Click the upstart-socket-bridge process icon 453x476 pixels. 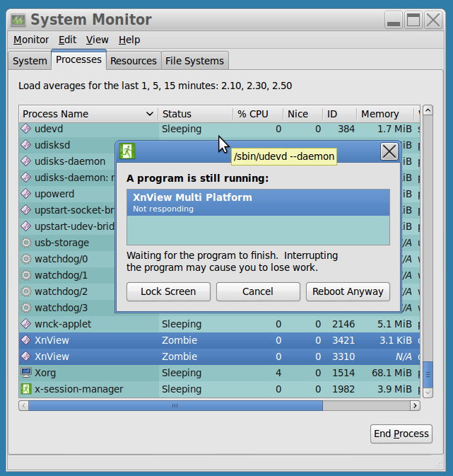pyautogui.click(x=25, y=210)
